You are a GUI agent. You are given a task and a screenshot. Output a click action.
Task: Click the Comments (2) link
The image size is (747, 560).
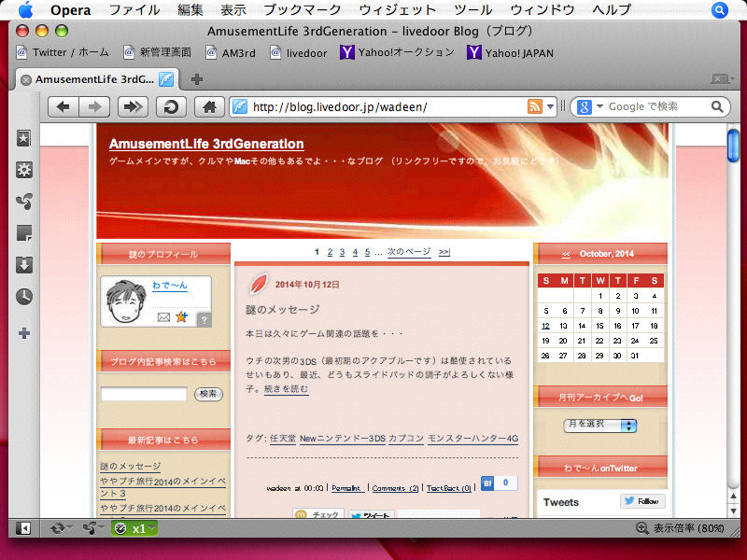[x=395, y=488]
